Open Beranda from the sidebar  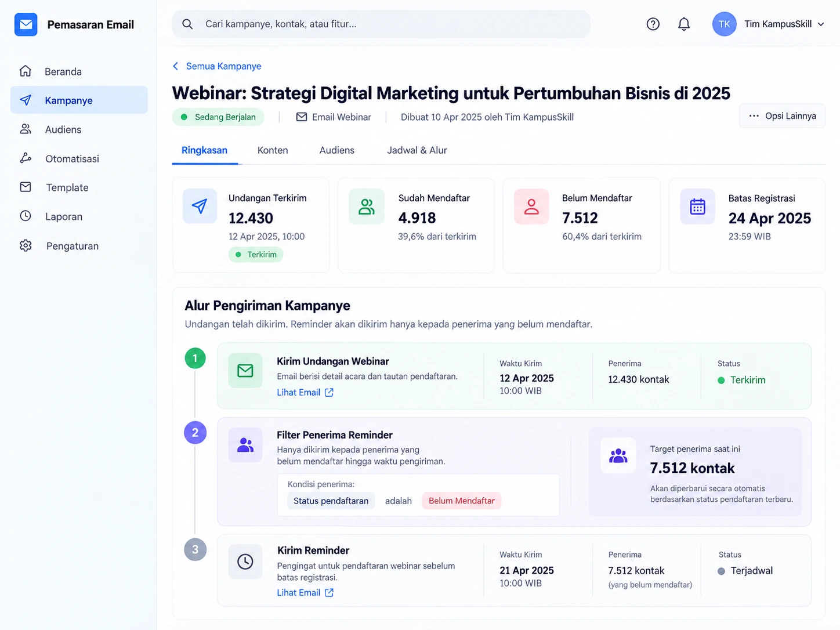79,71
